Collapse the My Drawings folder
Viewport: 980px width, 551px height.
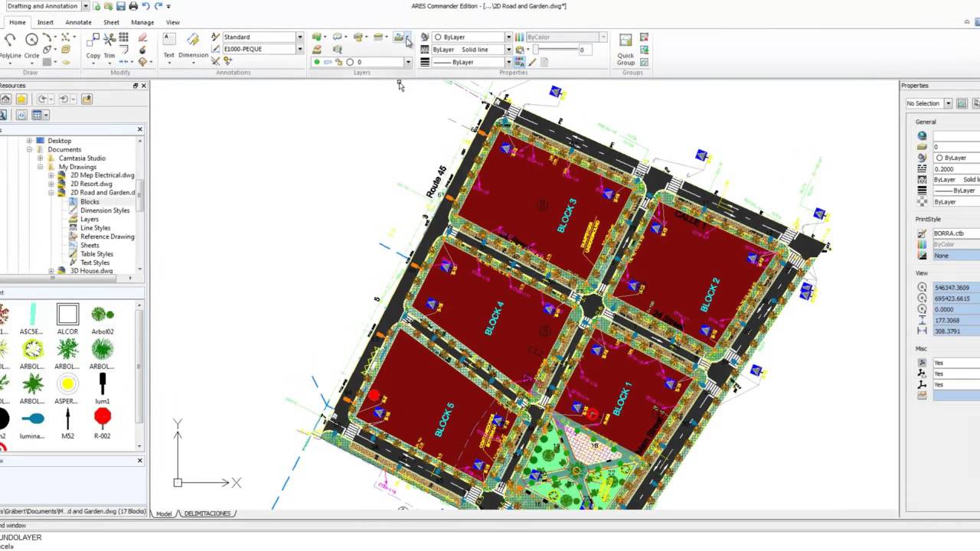pos(41,167)
